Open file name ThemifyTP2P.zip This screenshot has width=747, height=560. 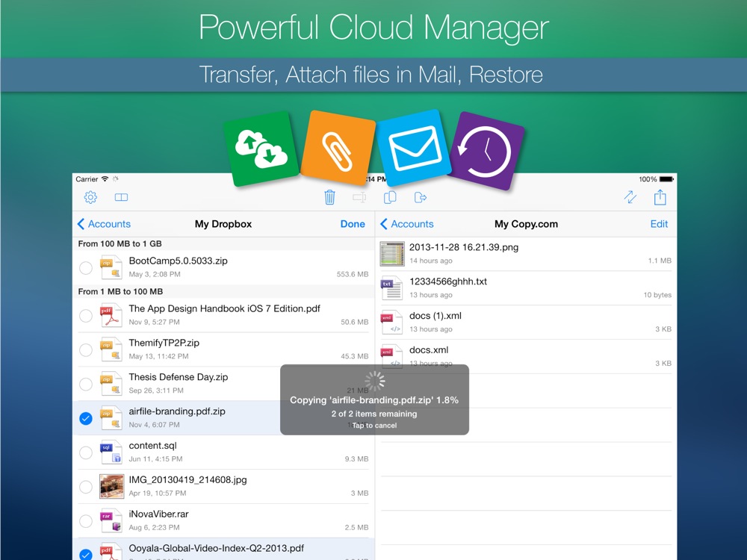point(164,343)
